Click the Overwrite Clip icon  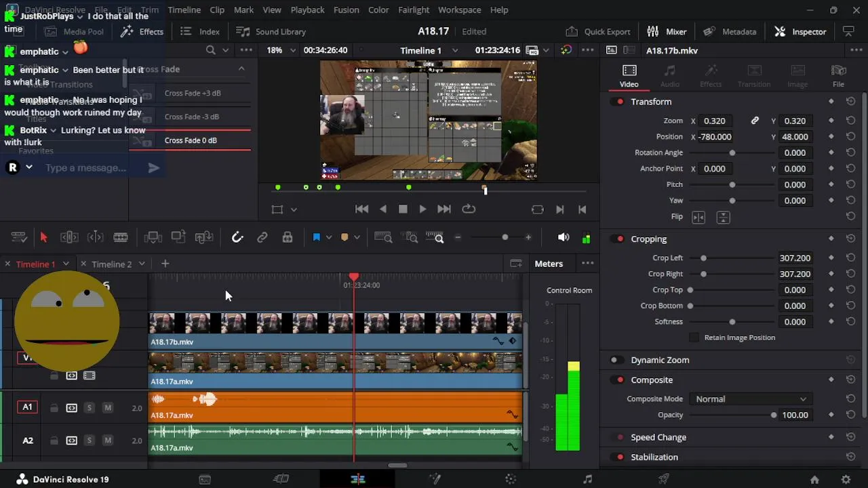pos(178,237)
